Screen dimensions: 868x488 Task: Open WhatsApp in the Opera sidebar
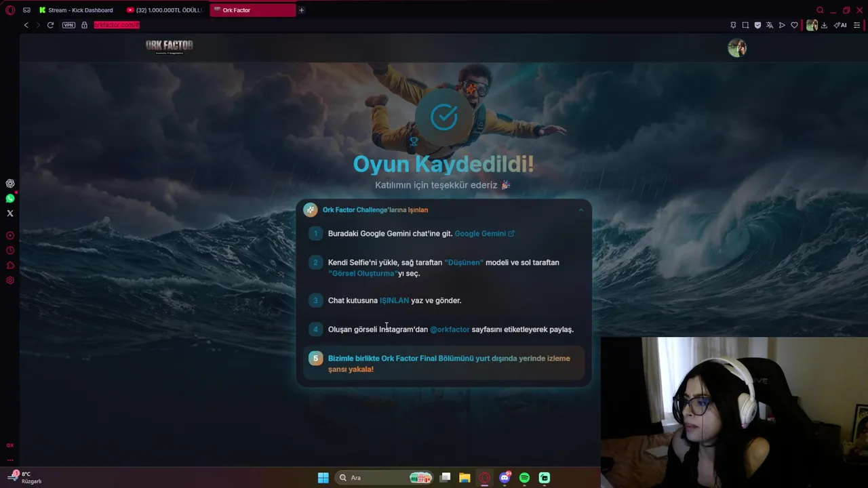pos(10,199)
